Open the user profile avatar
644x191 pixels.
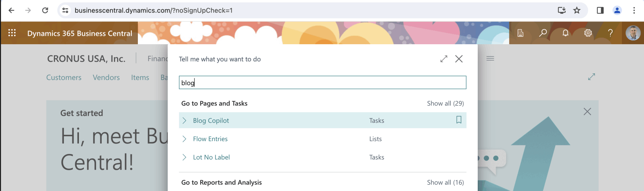633,33
